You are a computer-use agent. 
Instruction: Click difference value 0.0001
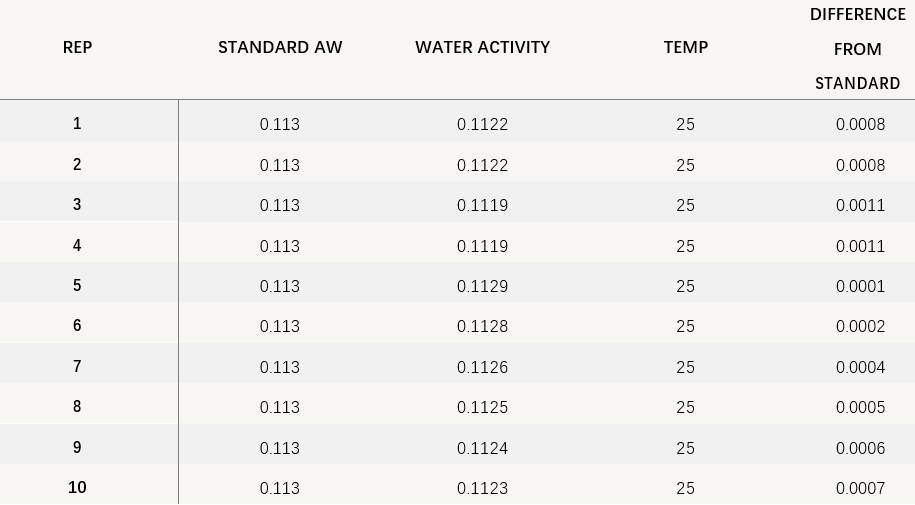tap(860, 286)
